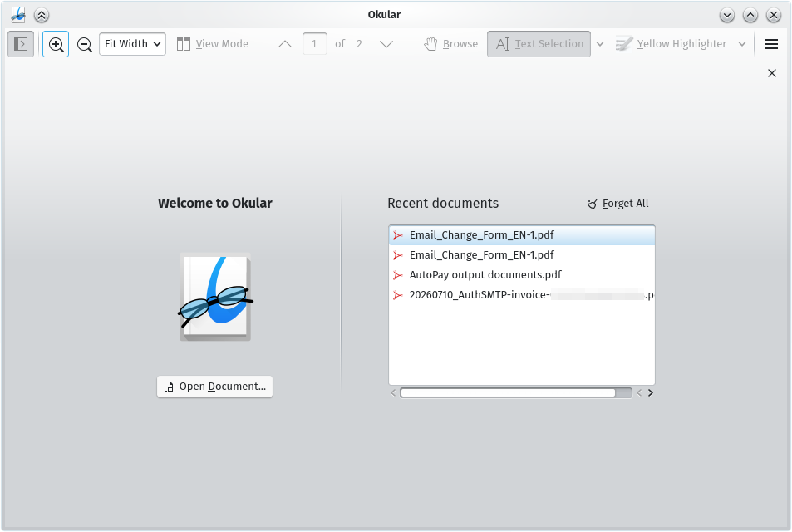Click the scroll-left arrow beside the right arrow

[x=639, y=392]
